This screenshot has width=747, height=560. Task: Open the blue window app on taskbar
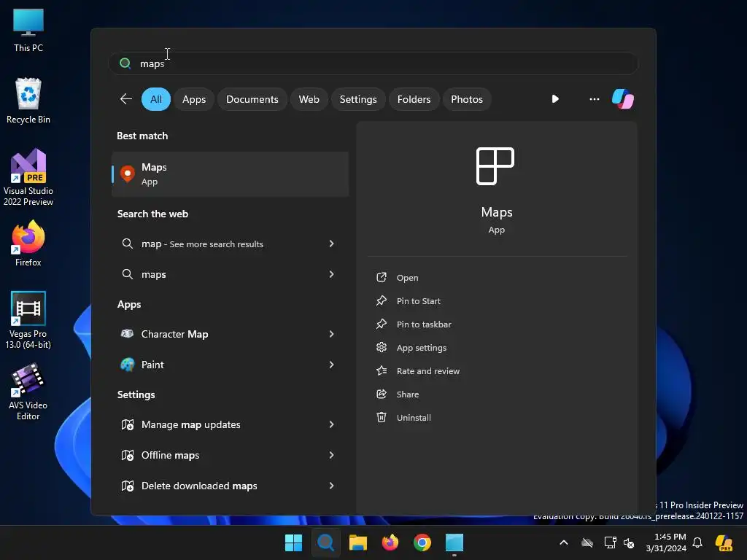(x=454, y=542)
